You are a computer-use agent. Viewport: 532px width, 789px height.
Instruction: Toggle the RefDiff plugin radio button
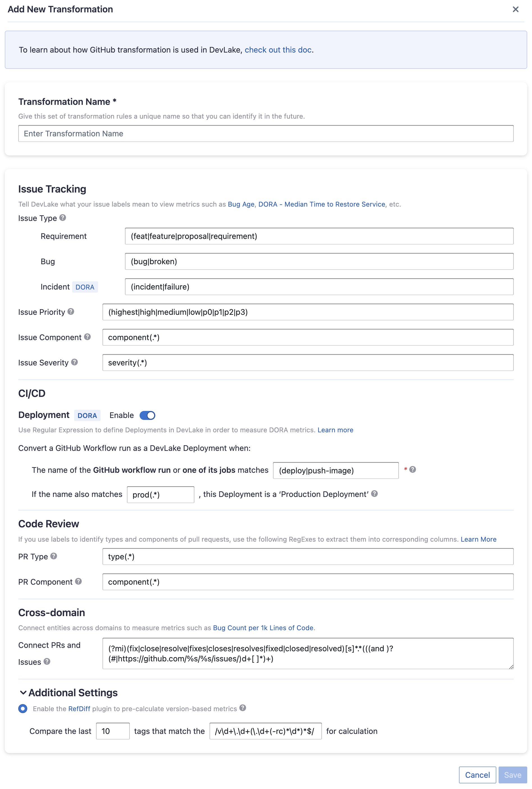tap(23, 709)
